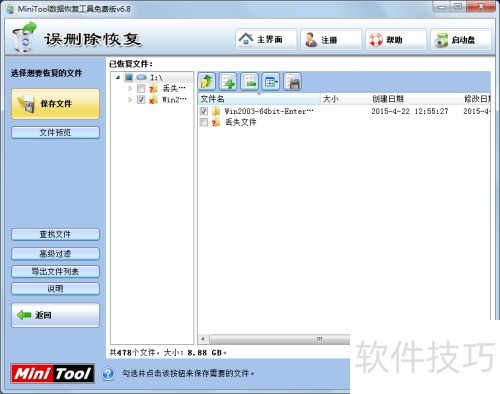Click the 丢失… tree item label
This screenshot has height=394, width=500.
coord(174,88)
